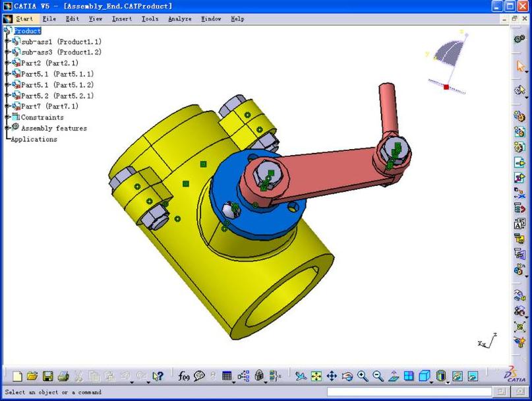532x401 pixels.
Task: Expand sub-ass1 (Product1.1) tree node
Action: (x=7, y=41)
